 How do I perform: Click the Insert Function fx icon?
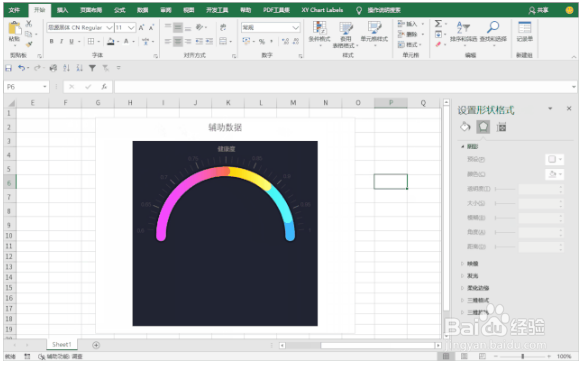pos(104,87)
